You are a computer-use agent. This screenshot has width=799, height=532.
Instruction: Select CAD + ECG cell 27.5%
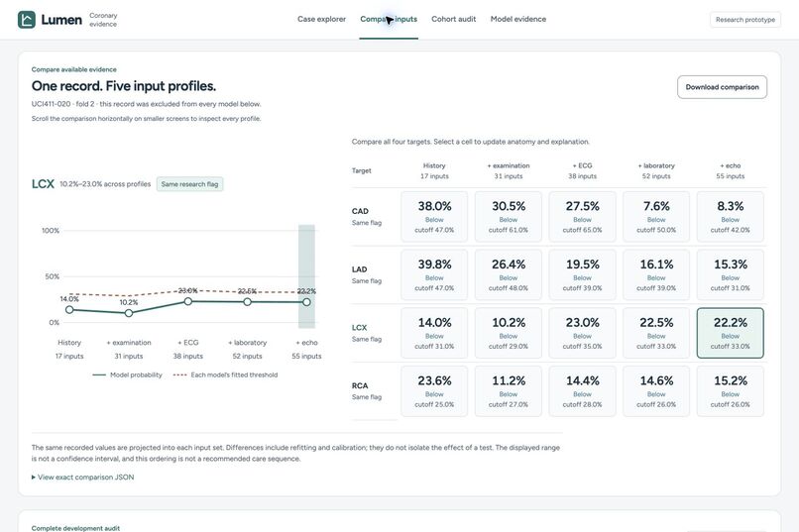(582, 216)
